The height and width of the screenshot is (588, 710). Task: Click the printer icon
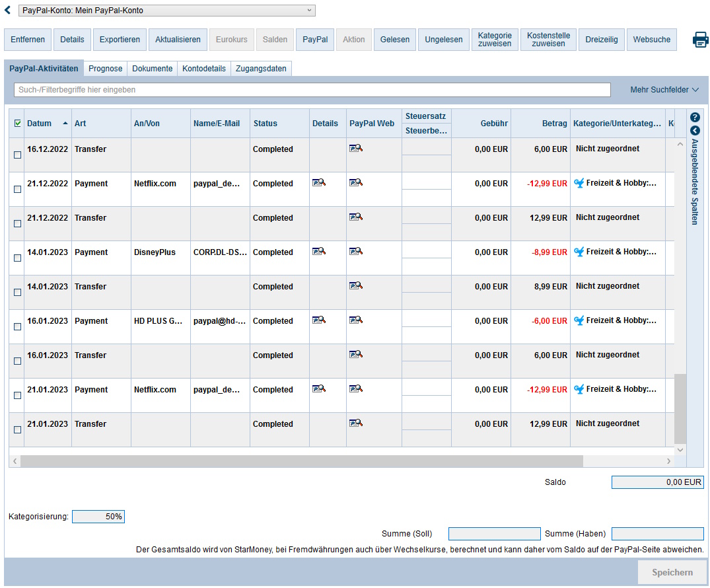(x=700, y=40)
